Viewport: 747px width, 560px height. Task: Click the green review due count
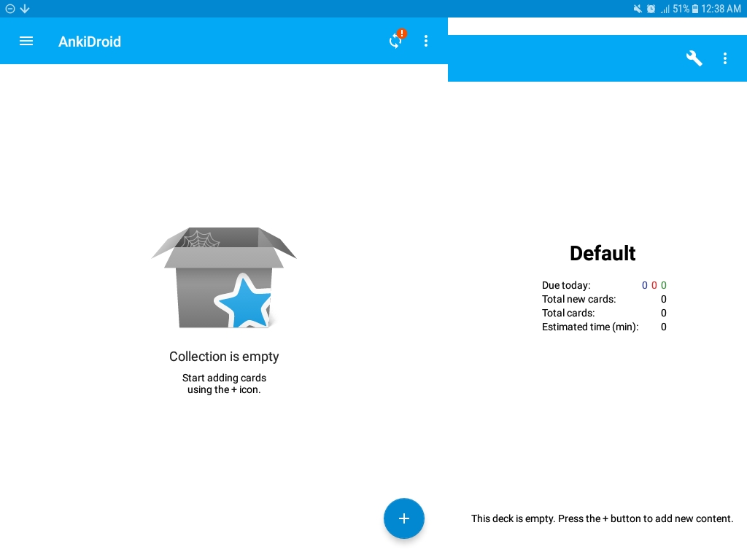pyautogui.click(x=664, y=285)
